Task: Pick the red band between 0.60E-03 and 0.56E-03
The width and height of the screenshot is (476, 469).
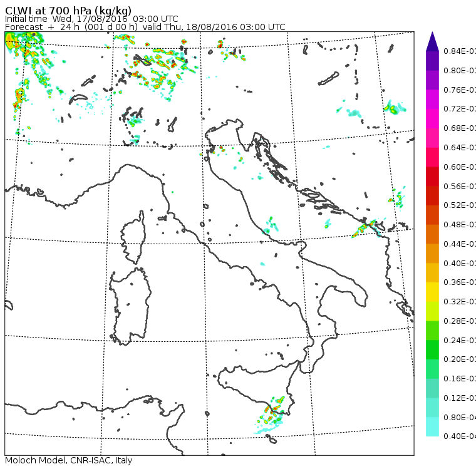Action: point(432,177)
